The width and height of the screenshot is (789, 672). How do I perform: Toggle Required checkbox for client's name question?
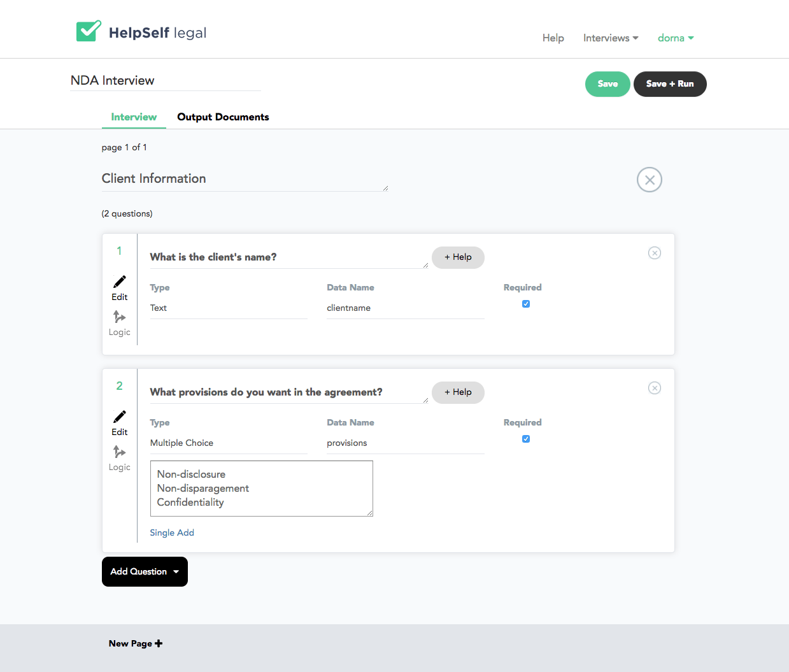point(526,304)
